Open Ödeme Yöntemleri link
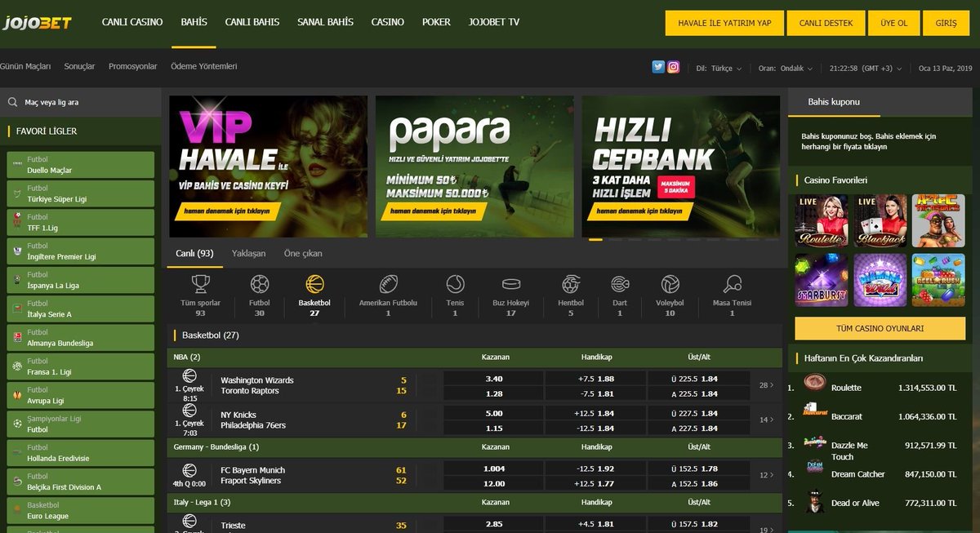Viewport: 980px width, 533px height. tap(204, 66)
